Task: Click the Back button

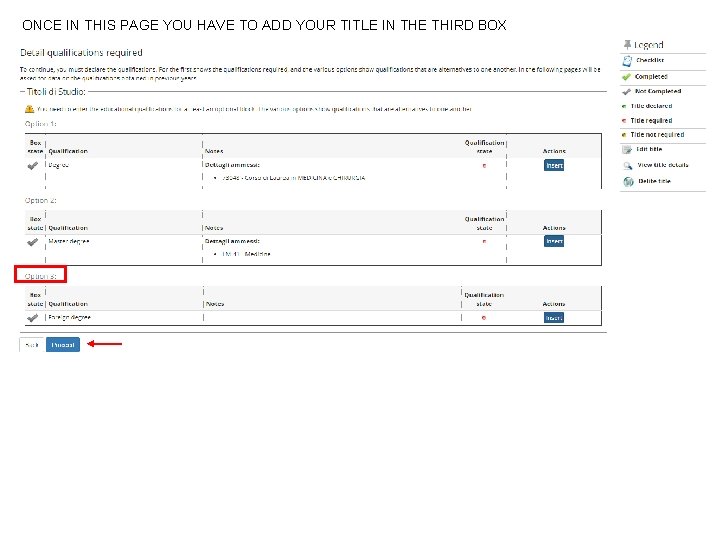Action: 32,344
